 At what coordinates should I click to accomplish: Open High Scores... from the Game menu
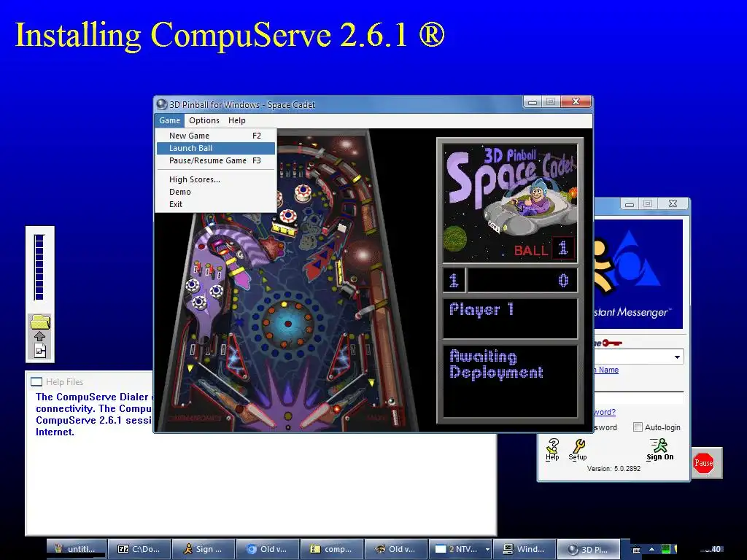[216, 179]
